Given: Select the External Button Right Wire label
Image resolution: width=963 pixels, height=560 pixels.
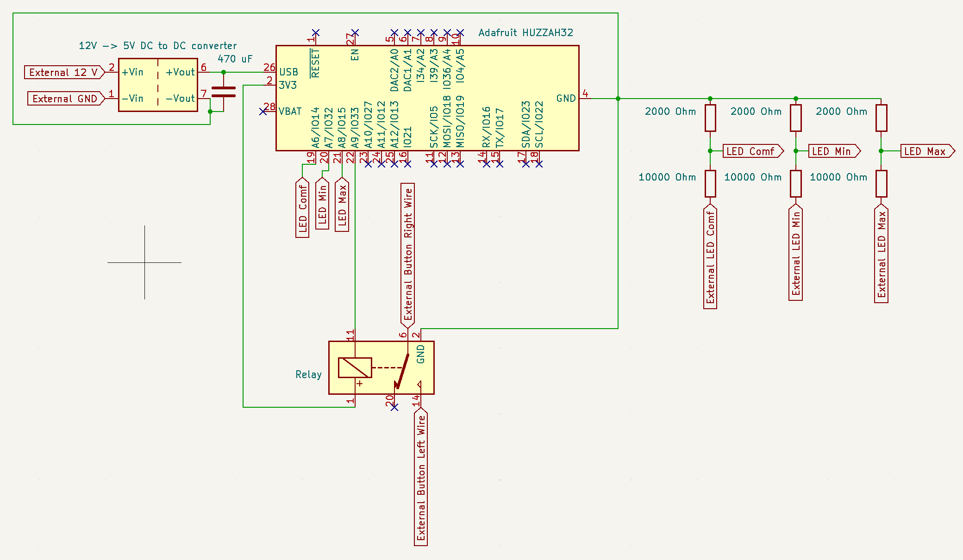Looking at the screenshot, I should coord(407,255).
